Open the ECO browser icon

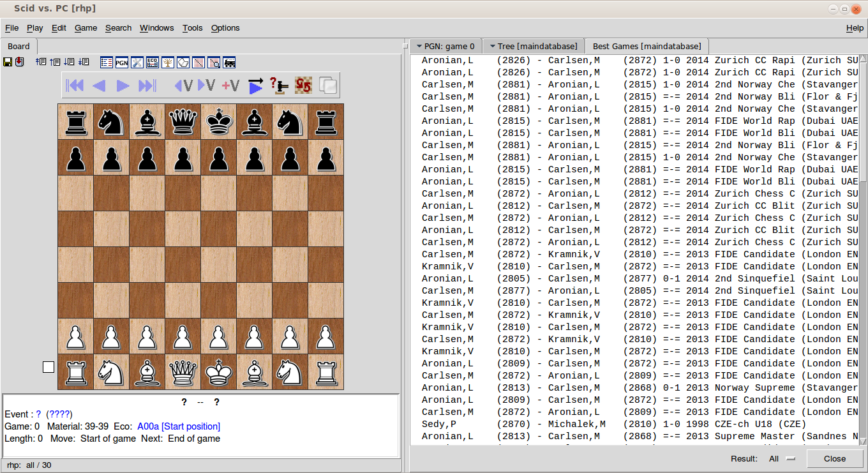(x=153, y=63)
